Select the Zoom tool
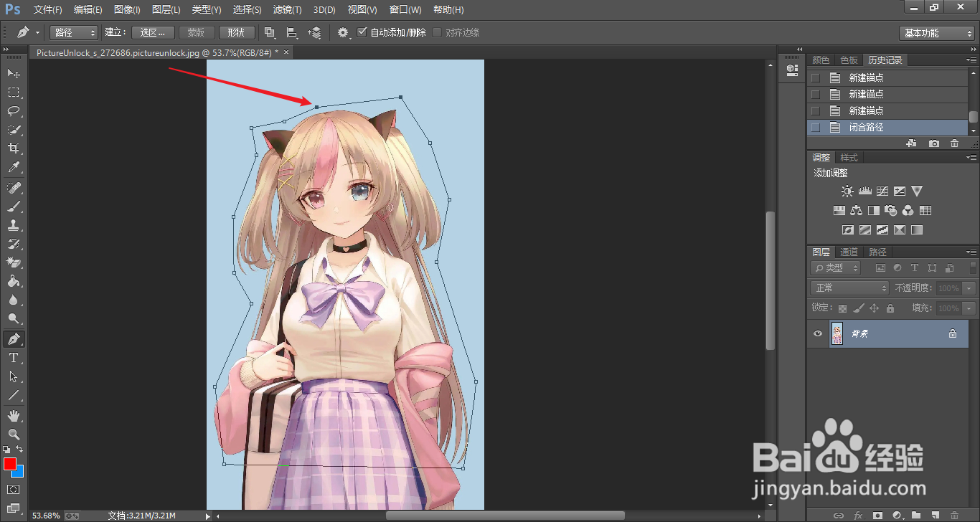Image resolution: width=980 pixels, height=522 pixels. 14,434
